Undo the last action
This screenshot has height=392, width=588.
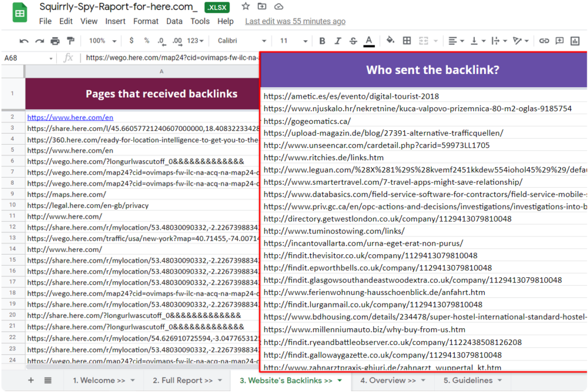tap(24, 41)
